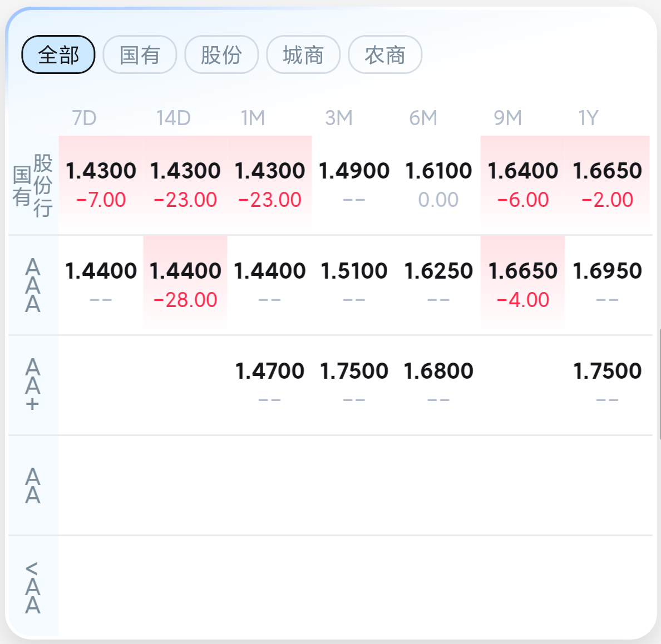Image resolution: width=661 pixels, height=644 pixels.
Task: Click the 14D column header
Action: [x=173, y=118]
